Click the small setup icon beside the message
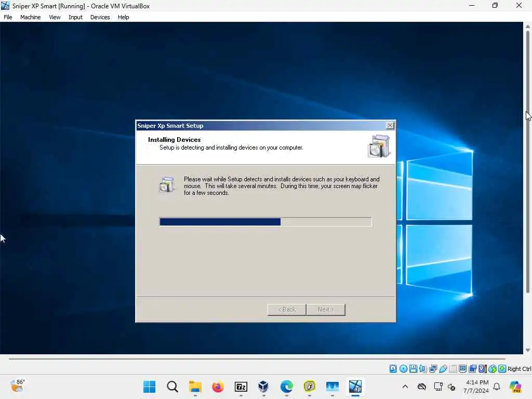This screenshot has width=532, height=399. (166, 184)
